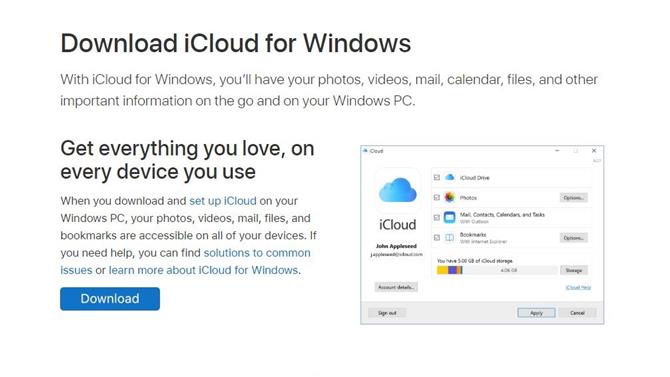Close the iCloud window
This screenshot has height=377, width=670.
(x=594, y=150)
